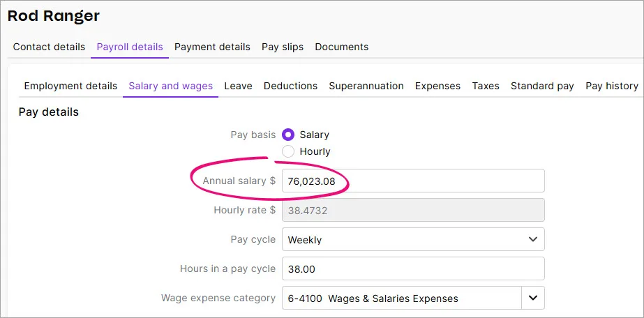Image resolution: width=644 pixels, height=318 pixels.
Task: Open the Leave sub-tab
Action: tap(238, 86)
